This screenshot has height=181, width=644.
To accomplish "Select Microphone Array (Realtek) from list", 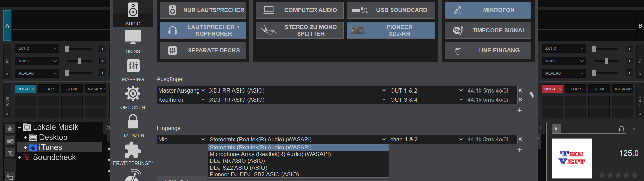I will point(270,154).
